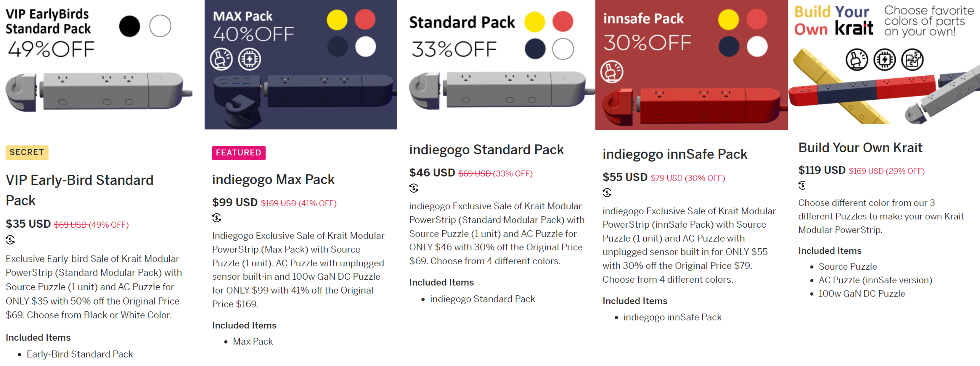The height and width of the screenshot is (366, 980).
Task: Click currency conversion icon under $99 USD price
Action: 216,218
